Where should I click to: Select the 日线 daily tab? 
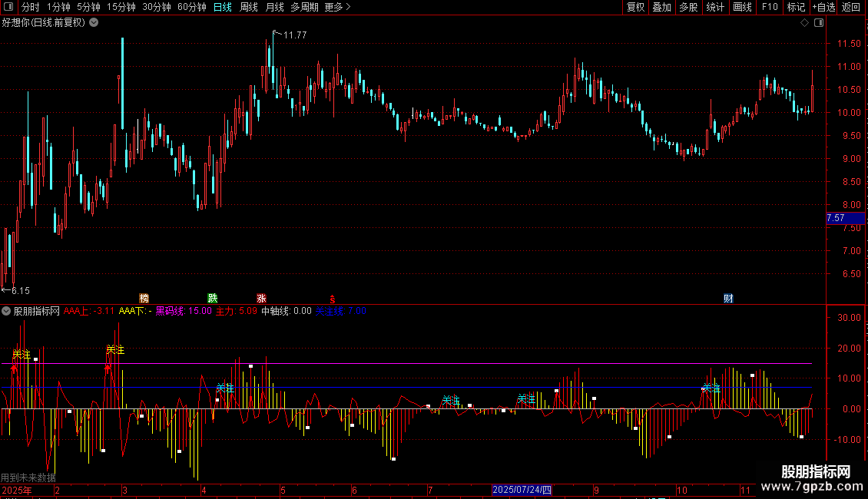pyautogui.click(x=223, y=7)
